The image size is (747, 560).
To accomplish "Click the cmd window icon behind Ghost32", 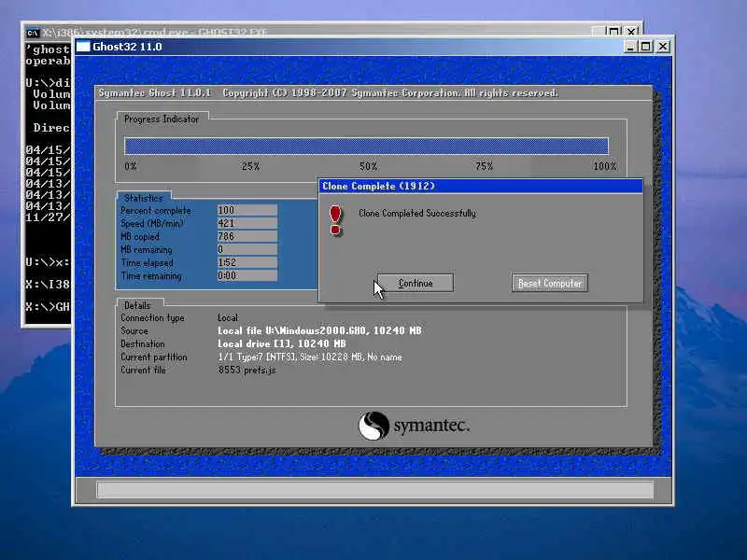I will 33,33.
